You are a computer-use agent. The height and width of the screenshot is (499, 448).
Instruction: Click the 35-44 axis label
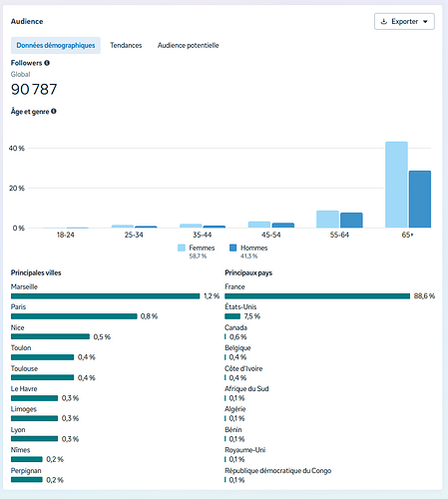[203, 235]
